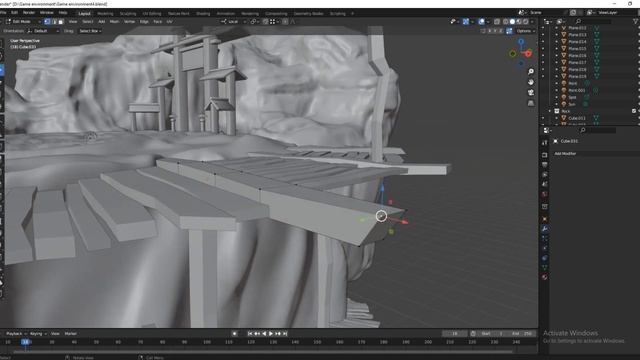Toggle automerge vertices icon beside Options
640x360 pixels.
pos(509,31)
